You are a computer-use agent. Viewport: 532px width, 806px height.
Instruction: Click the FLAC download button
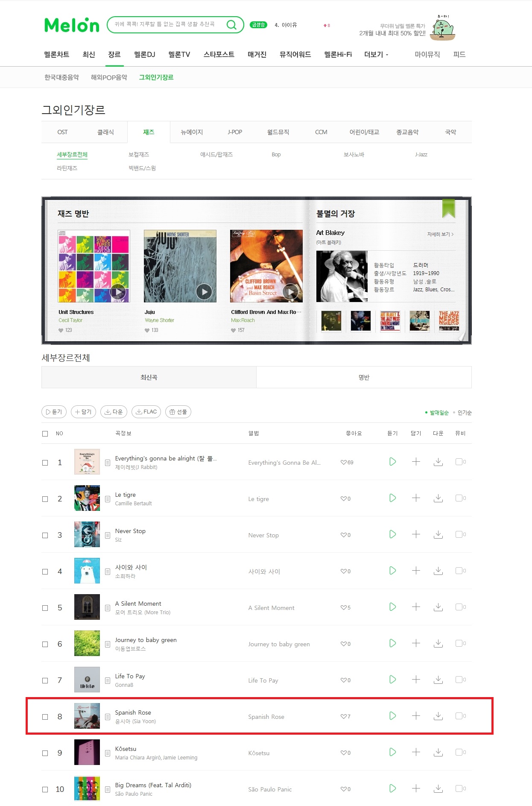[146, 412]
